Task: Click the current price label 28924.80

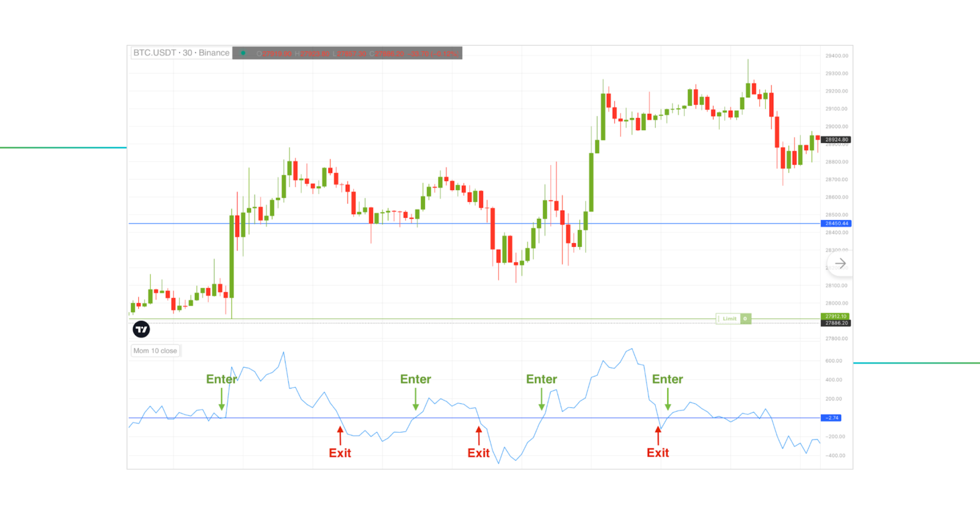Action: (x=837, y=139)
